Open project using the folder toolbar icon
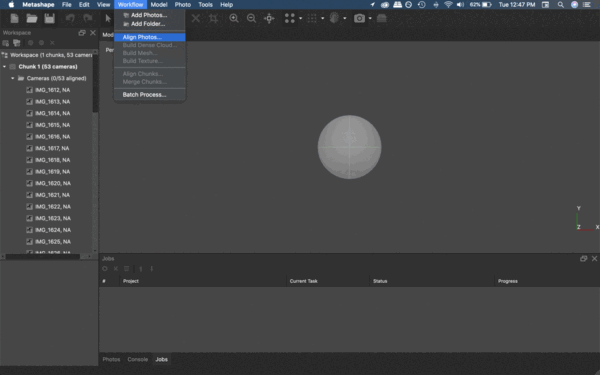 point(32,18)
